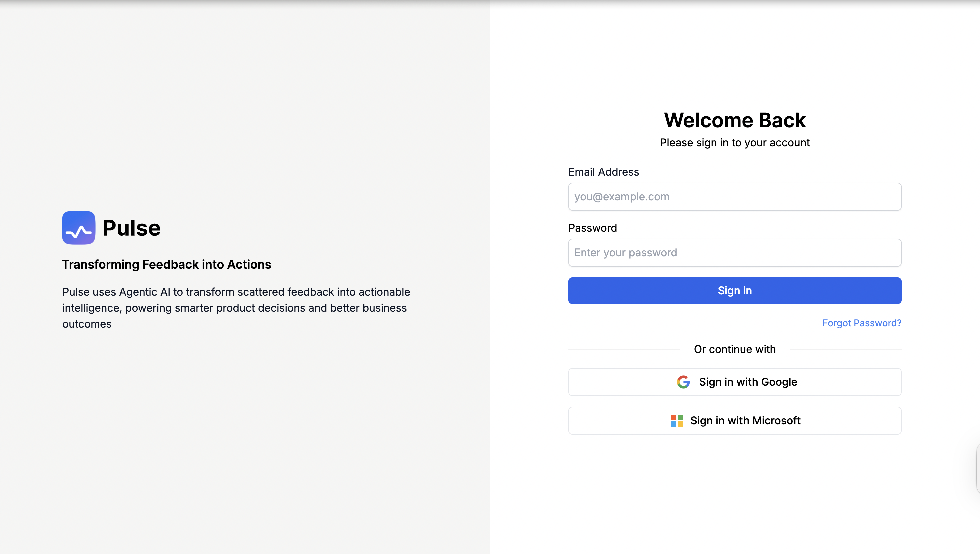The height and width of the screenshot is (554, 980).
Task: Click the divider line left of Or continue with
Action: coord(624,349)
